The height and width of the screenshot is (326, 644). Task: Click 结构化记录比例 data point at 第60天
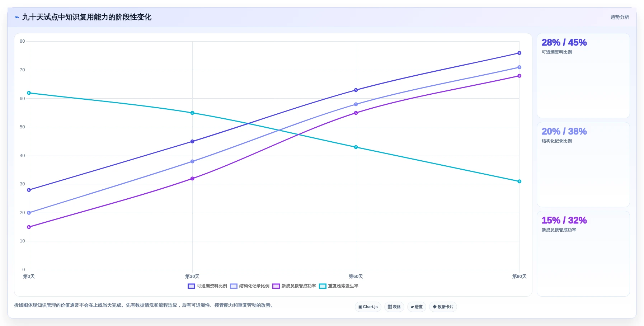[356, 104]
